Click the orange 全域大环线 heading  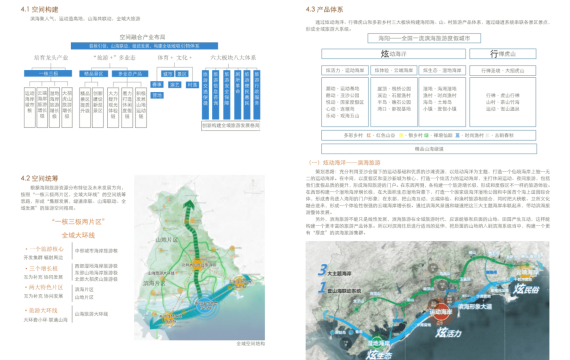point(78,235)
